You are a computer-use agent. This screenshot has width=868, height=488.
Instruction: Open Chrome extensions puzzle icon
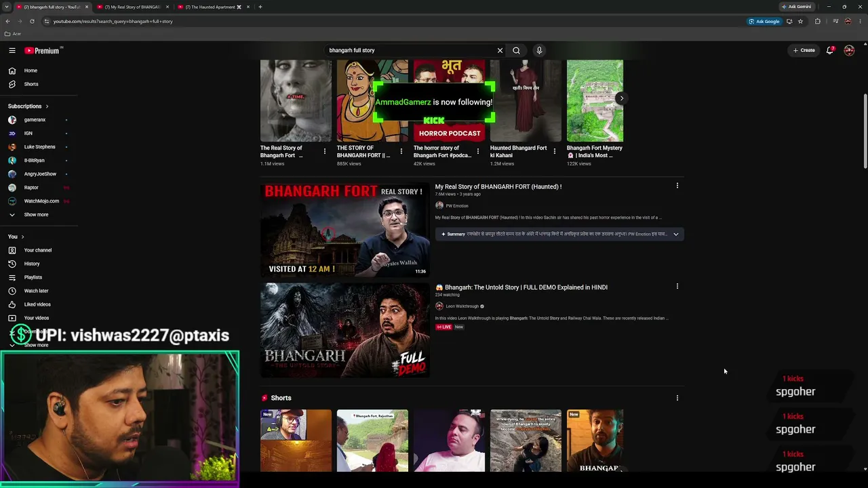click(817, 21)
